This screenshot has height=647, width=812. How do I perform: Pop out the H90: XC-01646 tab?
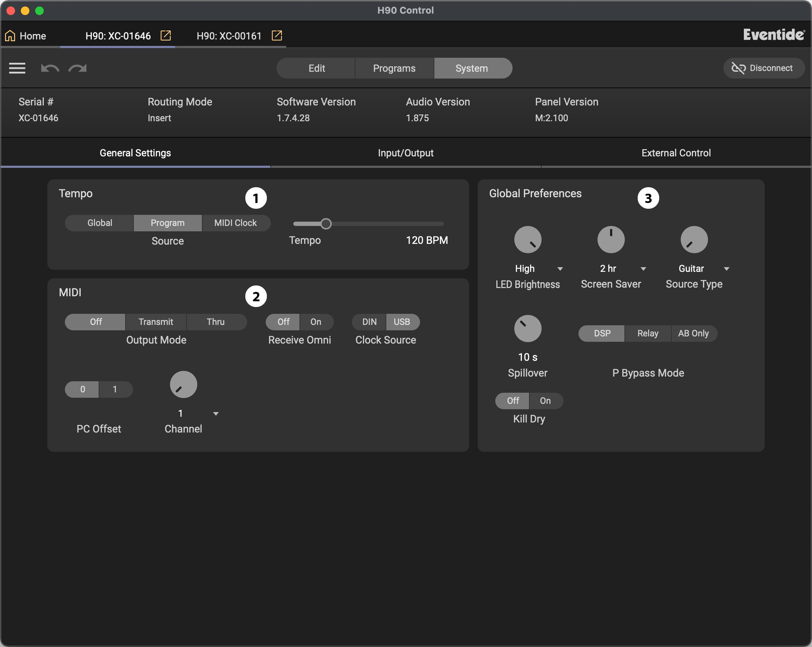(166, 36)
